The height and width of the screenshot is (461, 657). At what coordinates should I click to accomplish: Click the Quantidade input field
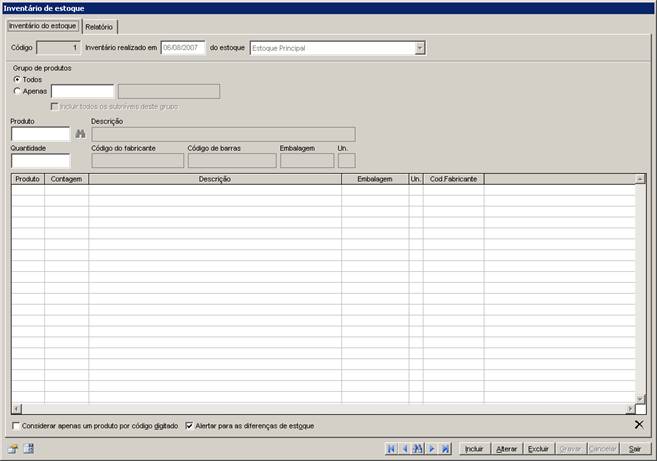point(41,161)
